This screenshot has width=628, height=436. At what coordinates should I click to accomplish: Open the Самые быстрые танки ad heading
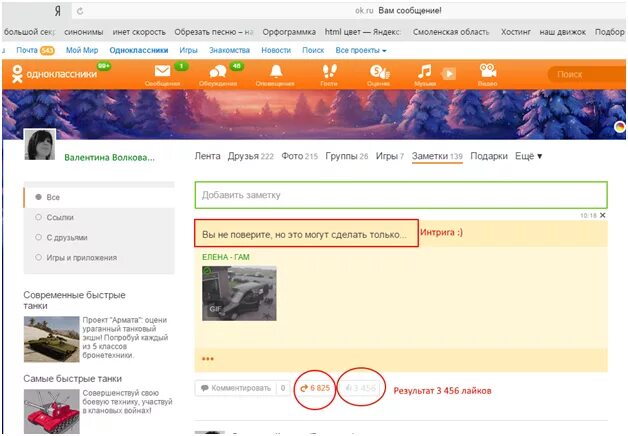coord(72,379)
